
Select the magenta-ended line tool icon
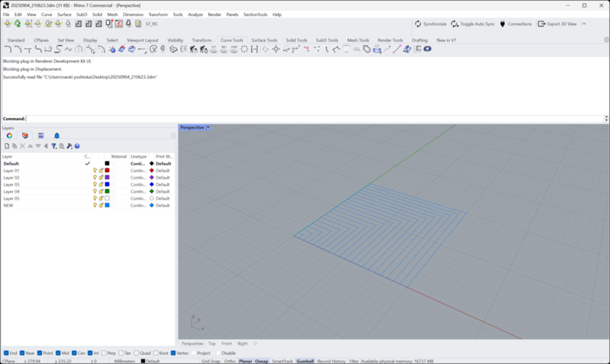tap(396, 49)
